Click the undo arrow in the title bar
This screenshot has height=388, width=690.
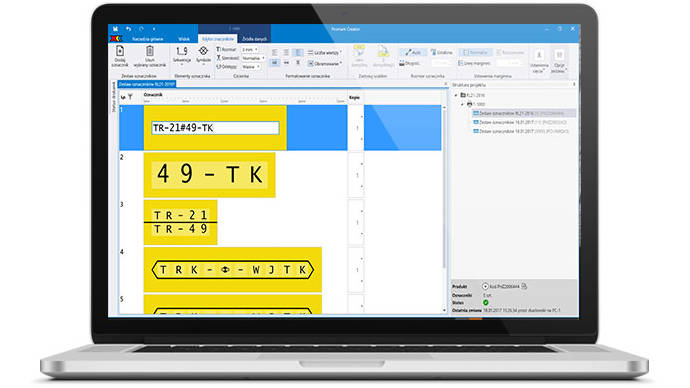pos(128,29)
